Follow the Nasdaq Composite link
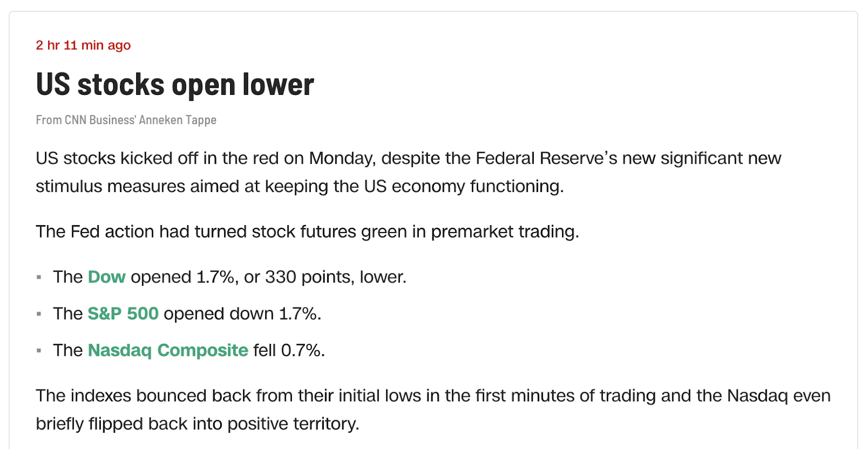868x449 pixels. coord(168,350)
